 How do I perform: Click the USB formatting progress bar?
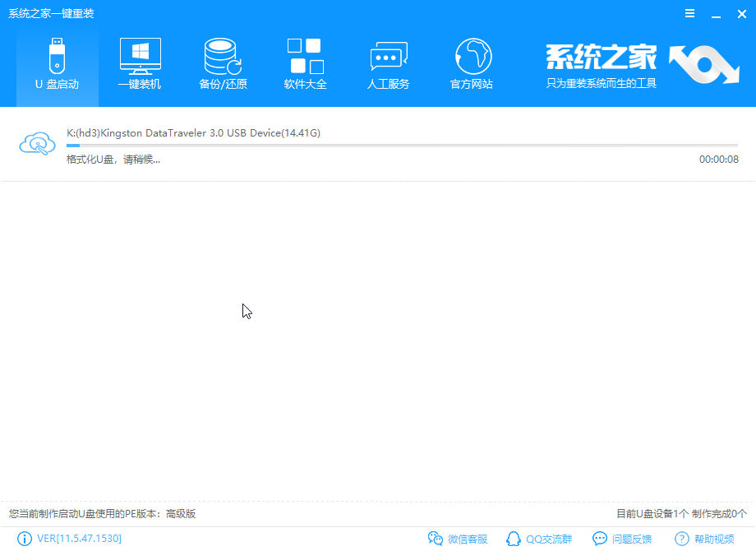[x=403, y=146]
